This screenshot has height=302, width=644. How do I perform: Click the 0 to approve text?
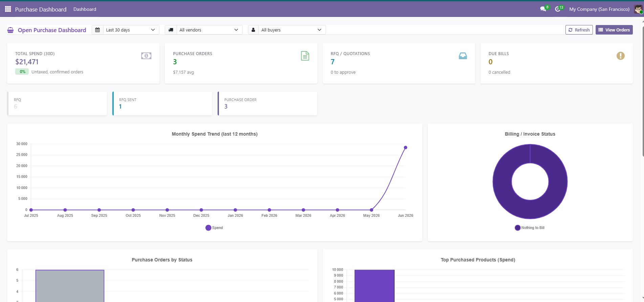pyautogui.click(x=343, y=72)
